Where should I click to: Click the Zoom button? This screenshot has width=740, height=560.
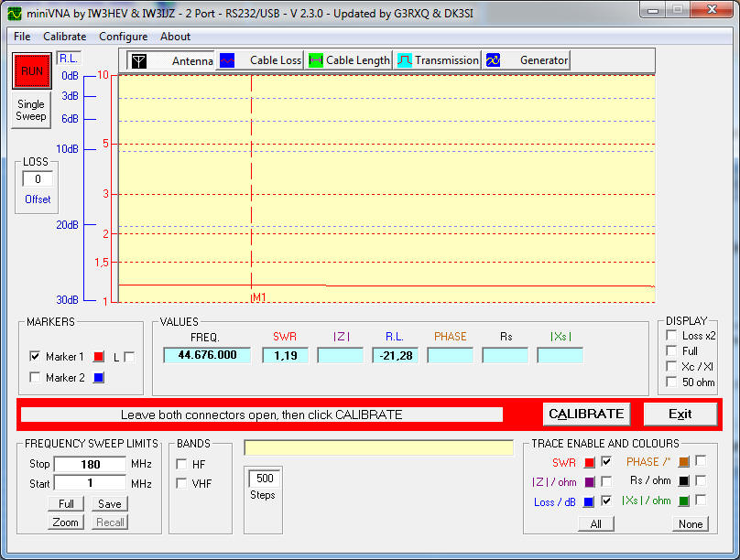pos(66,522)
